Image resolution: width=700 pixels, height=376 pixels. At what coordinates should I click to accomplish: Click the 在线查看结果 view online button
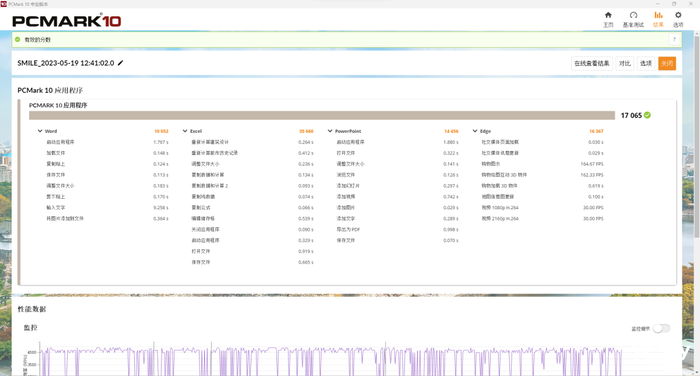pos(592,63)
